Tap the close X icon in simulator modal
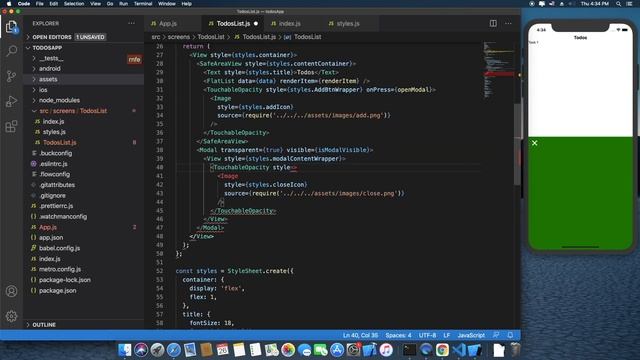Viewport: 640px width, 360px height. click(534, 143)
